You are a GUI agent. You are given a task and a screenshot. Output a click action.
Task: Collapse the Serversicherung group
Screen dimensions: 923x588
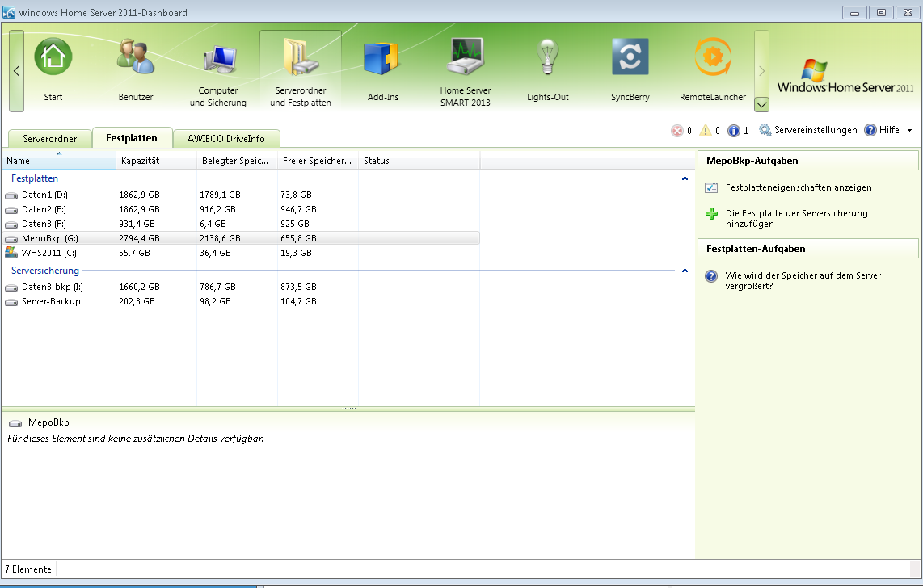685,271
